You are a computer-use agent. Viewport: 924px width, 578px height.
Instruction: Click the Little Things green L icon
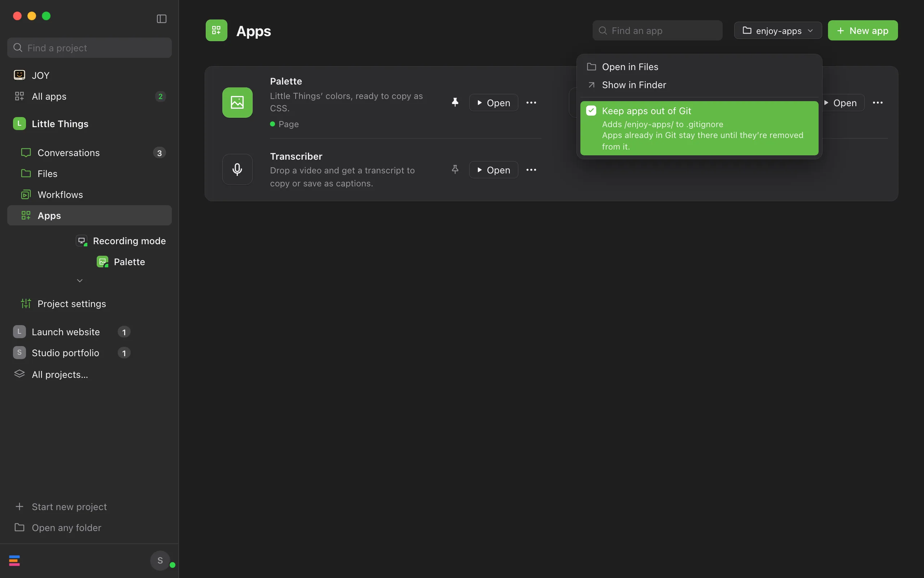click(19, 124)
